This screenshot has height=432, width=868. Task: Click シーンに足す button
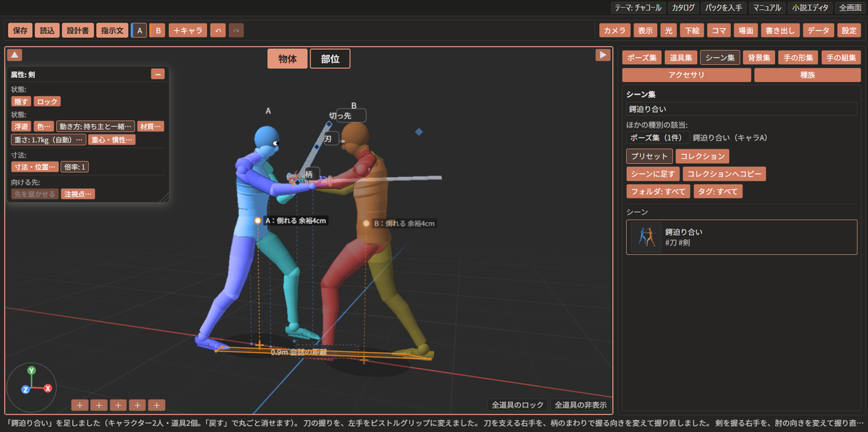653,174
